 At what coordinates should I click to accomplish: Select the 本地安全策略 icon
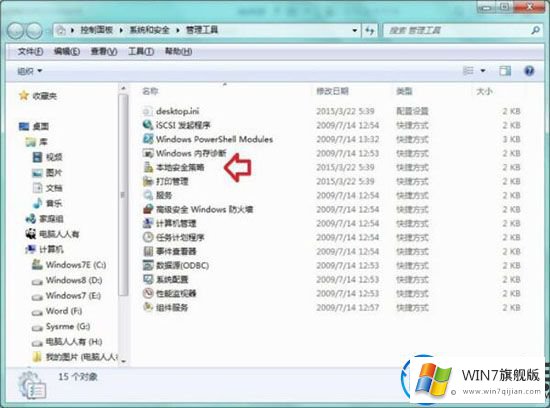point(148,167)
